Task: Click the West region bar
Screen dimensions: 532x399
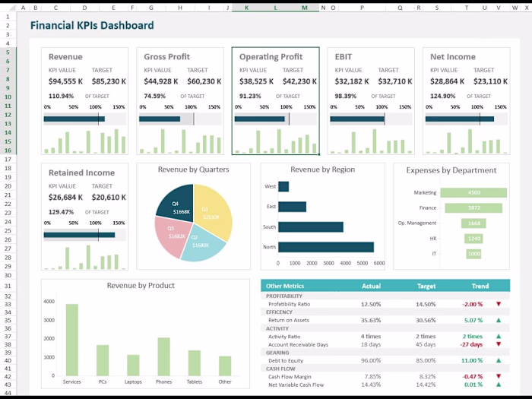Action: tap(283, 187)
